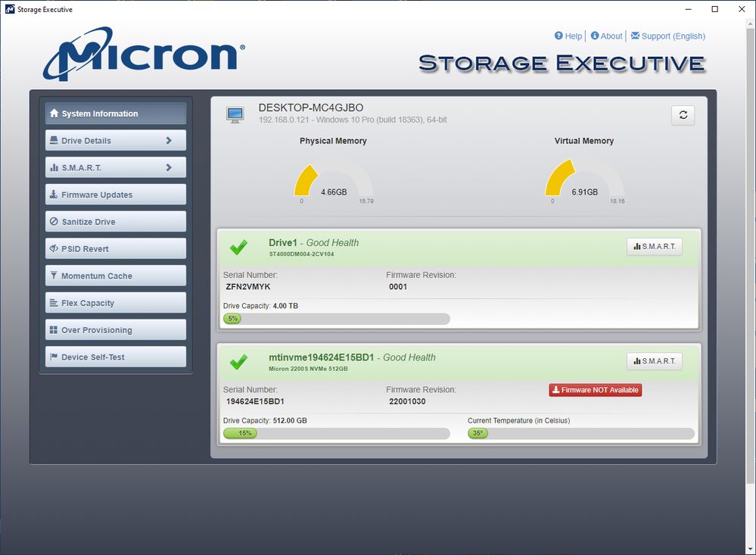Select Flex Capacity in the sidebar
Image resolution: width=756 pixels, height=555 pixels.
click(x=116, y=303)
